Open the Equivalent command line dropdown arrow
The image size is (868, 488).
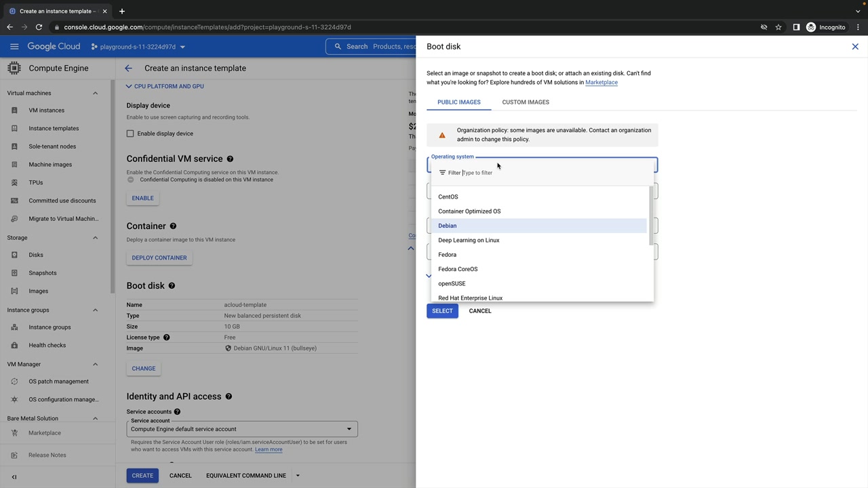coord(297,476)
